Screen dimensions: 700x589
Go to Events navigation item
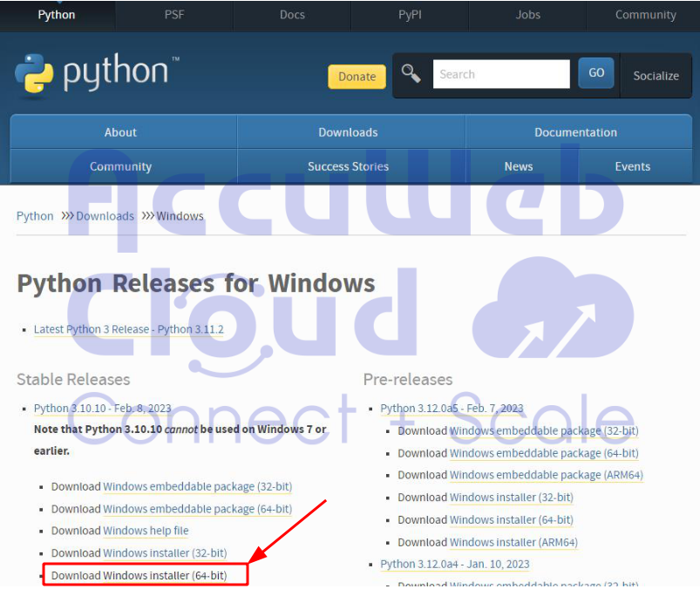coord(632,166)
